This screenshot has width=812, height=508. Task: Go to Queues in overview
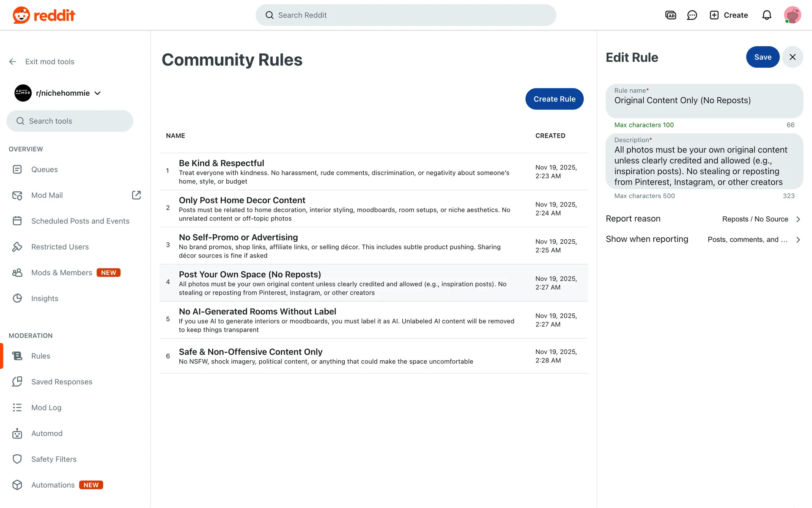(44, 169)
